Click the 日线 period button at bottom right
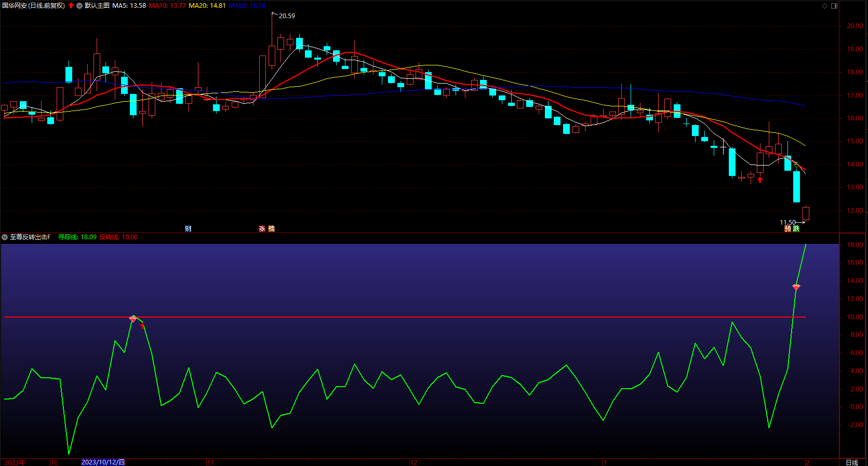 pyautogui.click(x=852, y=462)
